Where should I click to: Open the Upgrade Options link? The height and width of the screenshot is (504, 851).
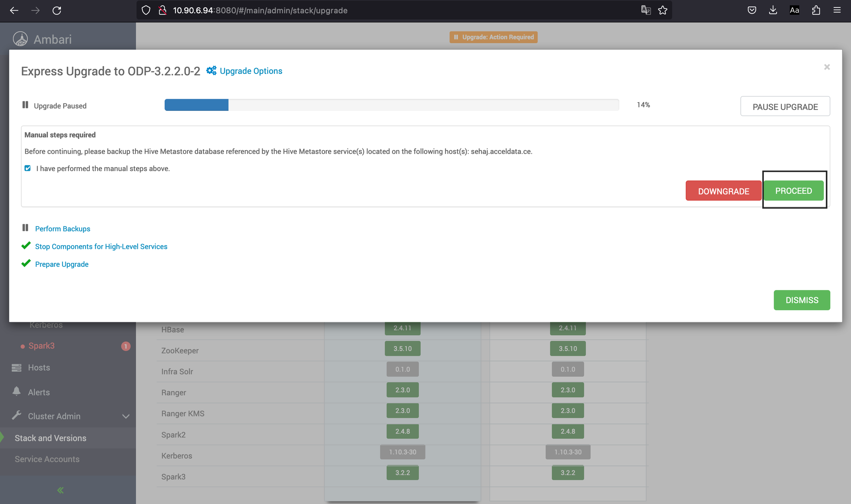tap(251, 71)
